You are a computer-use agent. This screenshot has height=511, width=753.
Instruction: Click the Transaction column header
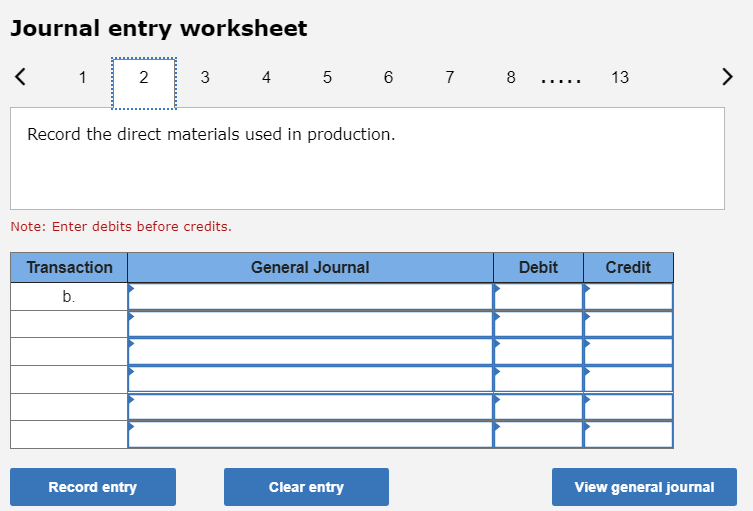coord(69,268)
